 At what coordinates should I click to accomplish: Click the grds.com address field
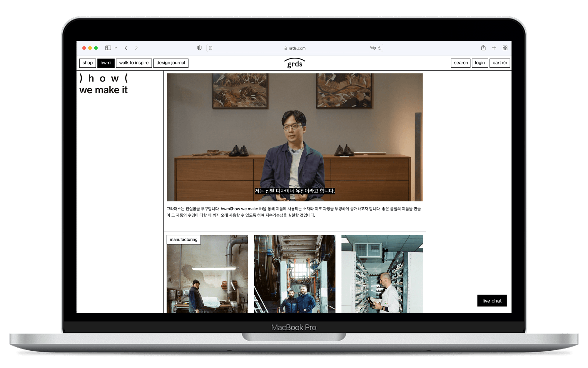click(295, 48)
